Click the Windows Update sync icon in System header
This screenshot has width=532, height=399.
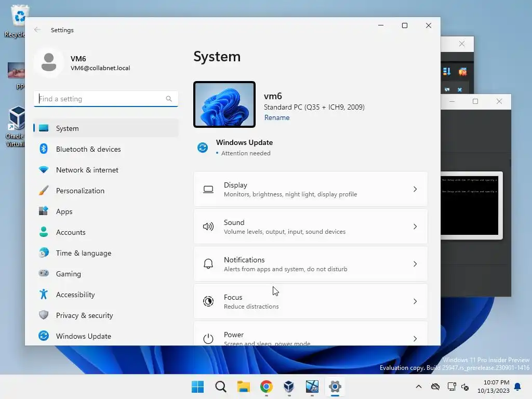pos(203,148)
